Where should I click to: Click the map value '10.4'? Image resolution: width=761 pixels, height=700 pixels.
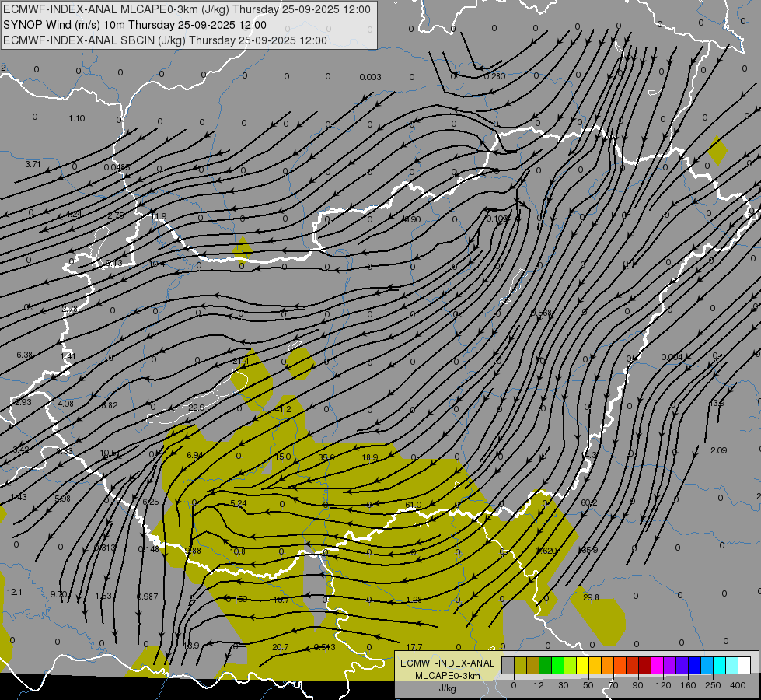(x=157, y=264)
